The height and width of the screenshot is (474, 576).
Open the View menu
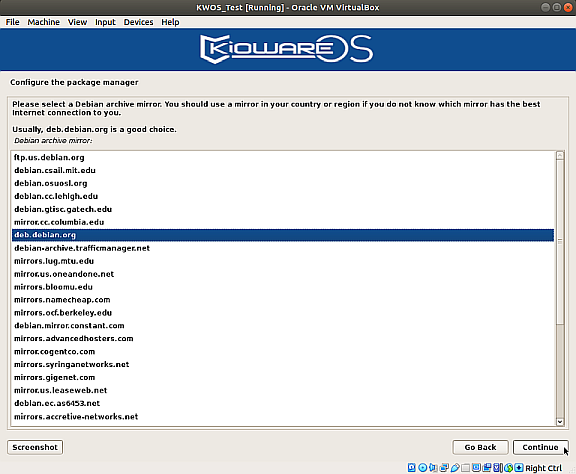tap(77, 22)
